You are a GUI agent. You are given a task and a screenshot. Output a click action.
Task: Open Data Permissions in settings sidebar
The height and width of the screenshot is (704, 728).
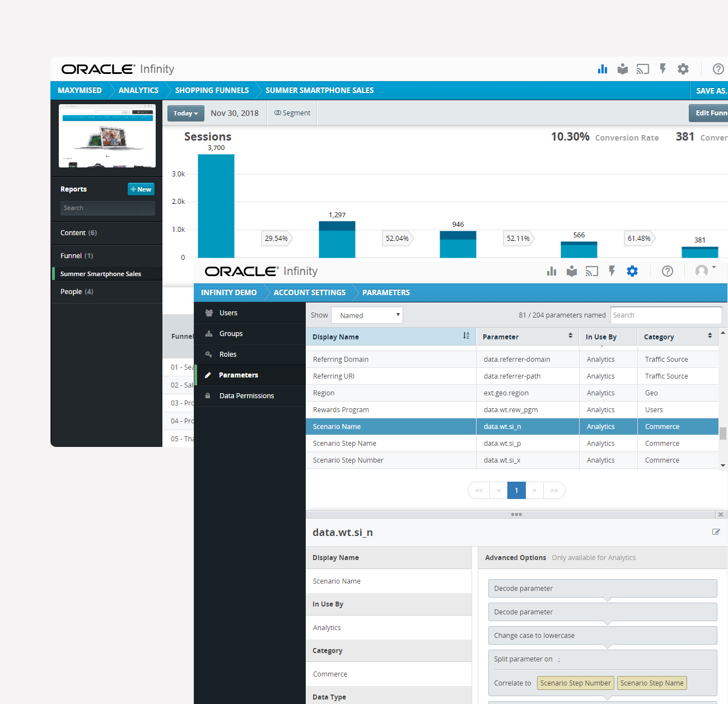pos(250,396)
